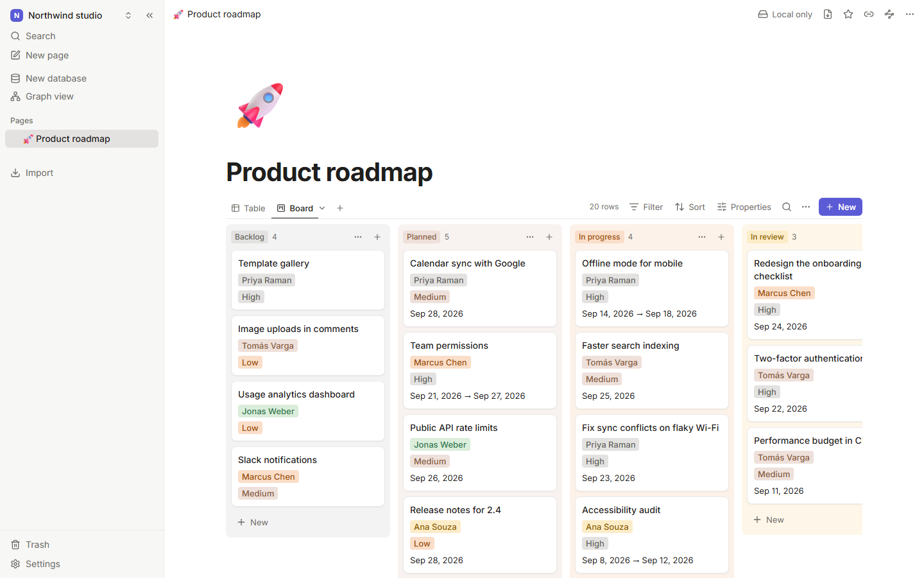The height and width of the screenshot is (578, 924).
Task: Collapse the sidebar with the double-chevron icon
Action: [x=150, y=15]
